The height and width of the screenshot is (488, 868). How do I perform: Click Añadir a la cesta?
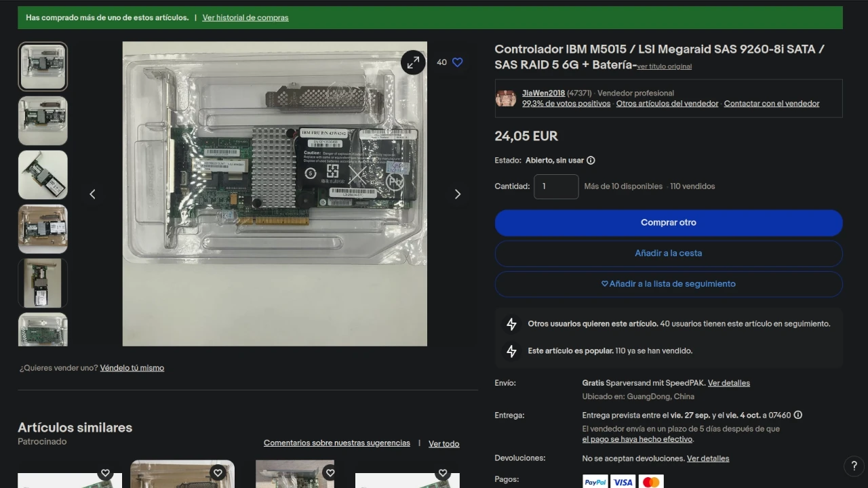pyautogui.click(x=669, y=253)
